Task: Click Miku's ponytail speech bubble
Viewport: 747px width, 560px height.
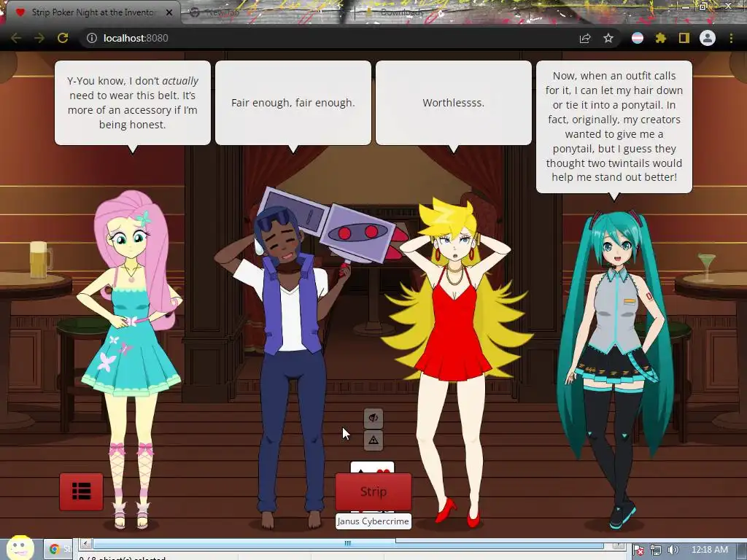Action: tap(614, 127)
